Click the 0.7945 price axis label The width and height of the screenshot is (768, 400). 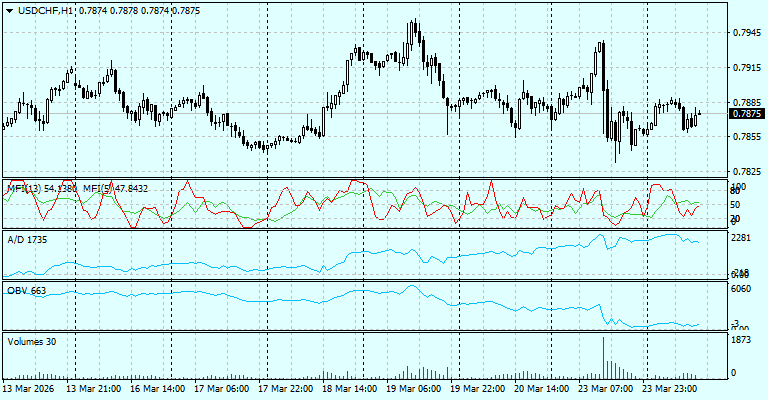point(747,33)
